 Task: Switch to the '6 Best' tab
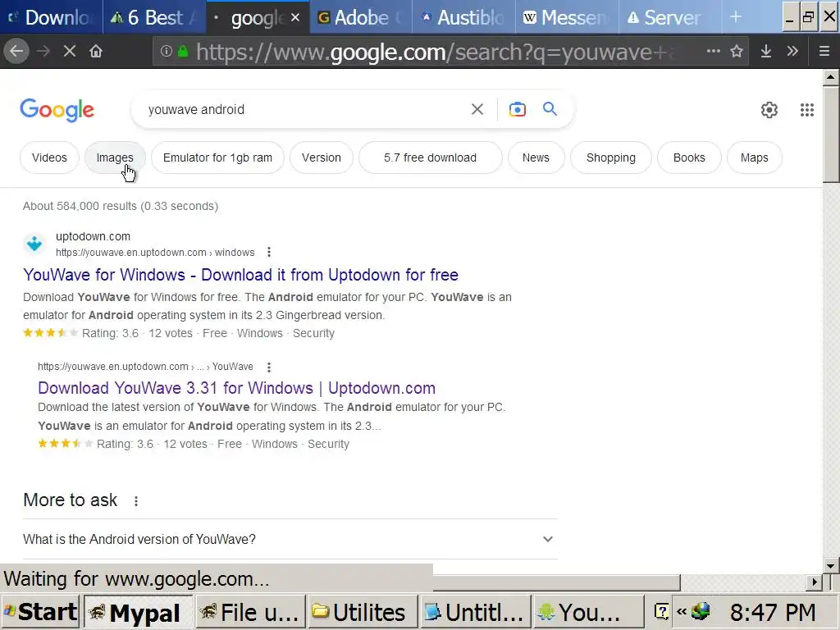point(155,17)
